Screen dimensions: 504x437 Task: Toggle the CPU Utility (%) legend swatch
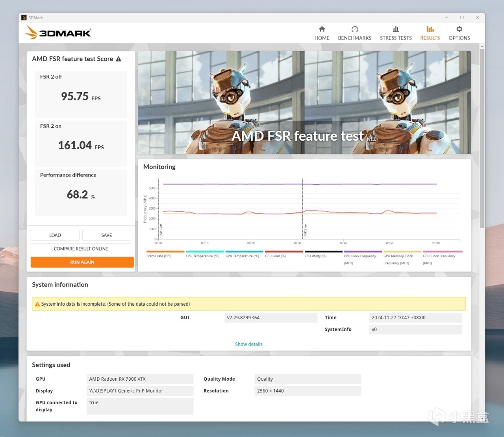click(323, 251)
